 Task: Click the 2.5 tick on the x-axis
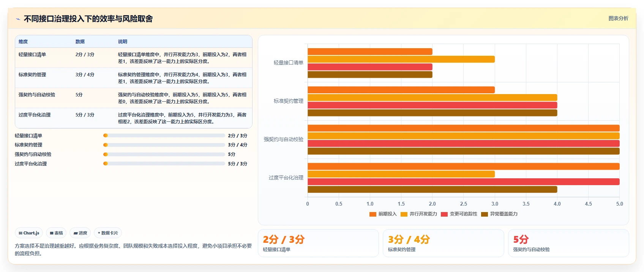[464, 204]
